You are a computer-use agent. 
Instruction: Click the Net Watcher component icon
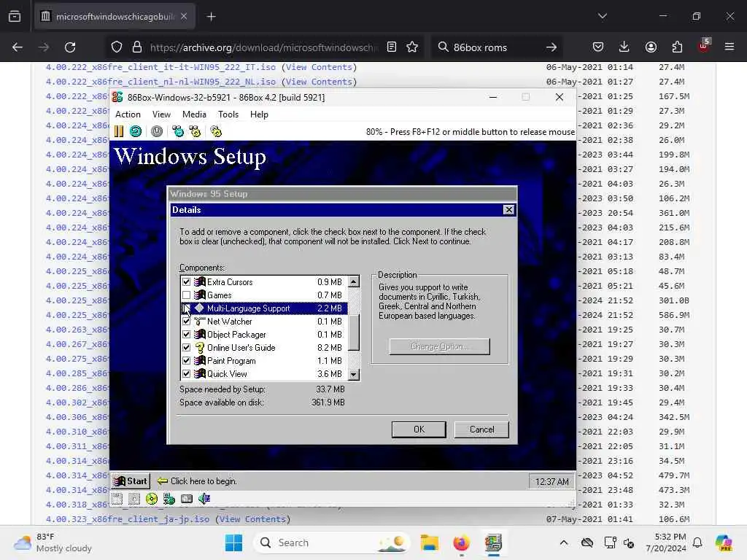click(200, 322)
